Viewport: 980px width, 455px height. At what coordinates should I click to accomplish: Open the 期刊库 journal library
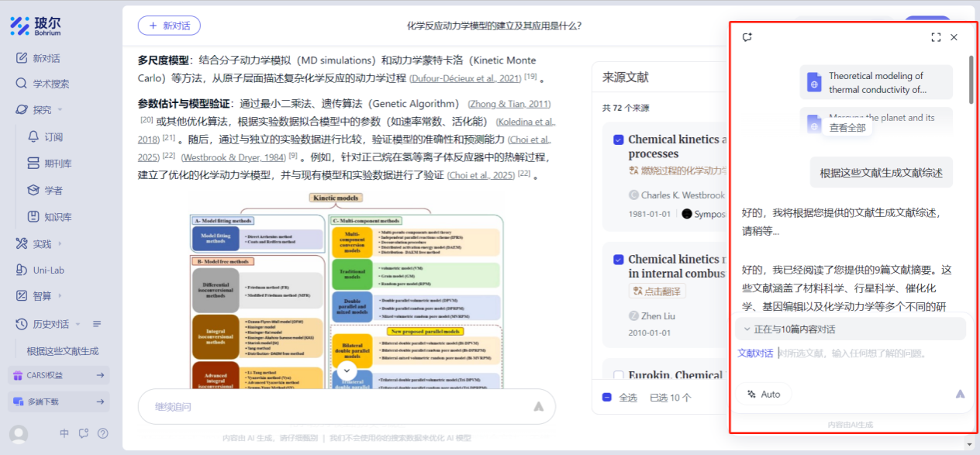[57, 164]
